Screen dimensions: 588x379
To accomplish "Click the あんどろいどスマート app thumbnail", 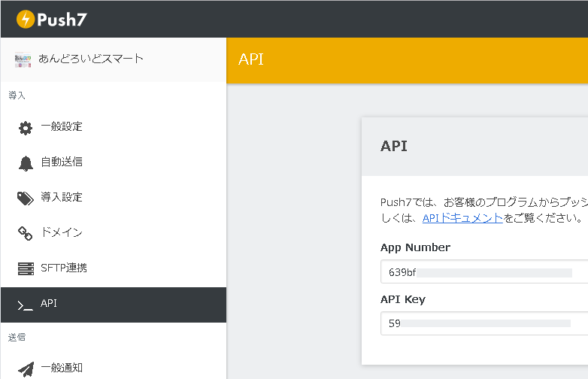I will click(x=23, y=60).
